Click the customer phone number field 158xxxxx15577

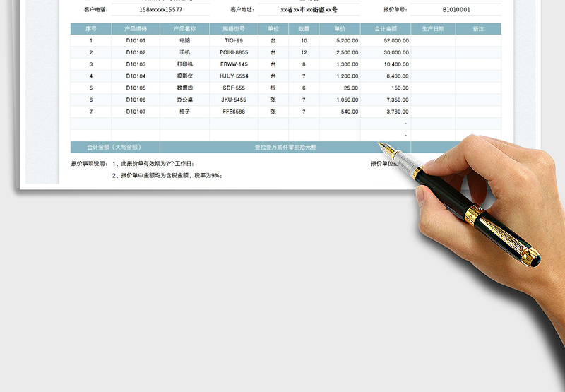(x=160, y=10)
